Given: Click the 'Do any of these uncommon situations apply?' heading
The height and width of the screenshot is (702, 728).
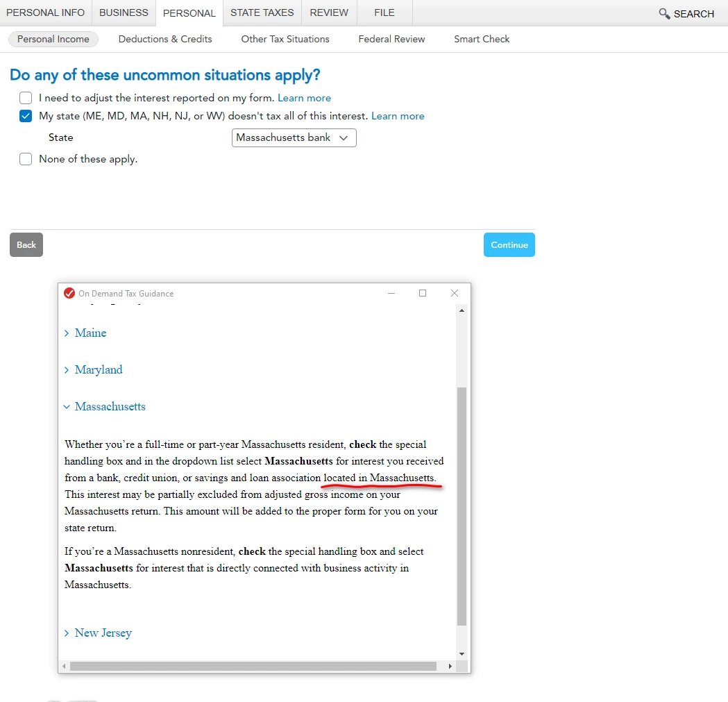Looking at the screenshot, I should pos(164,75).
